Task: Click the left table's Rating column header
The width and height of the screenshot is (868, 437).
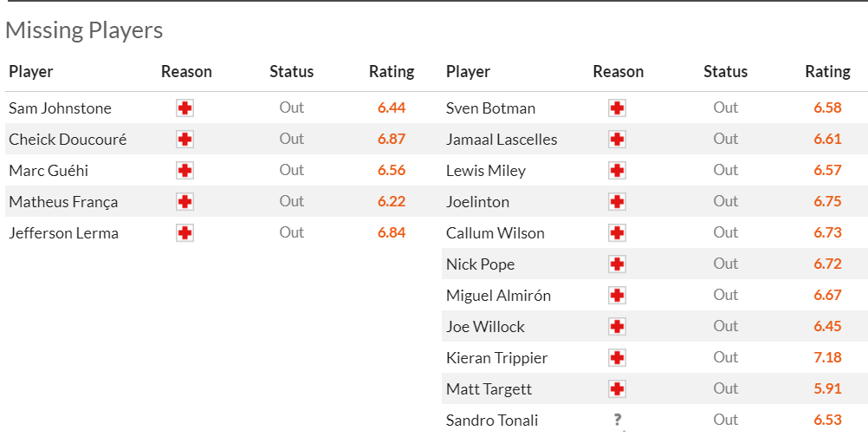Action: point(392,72)
